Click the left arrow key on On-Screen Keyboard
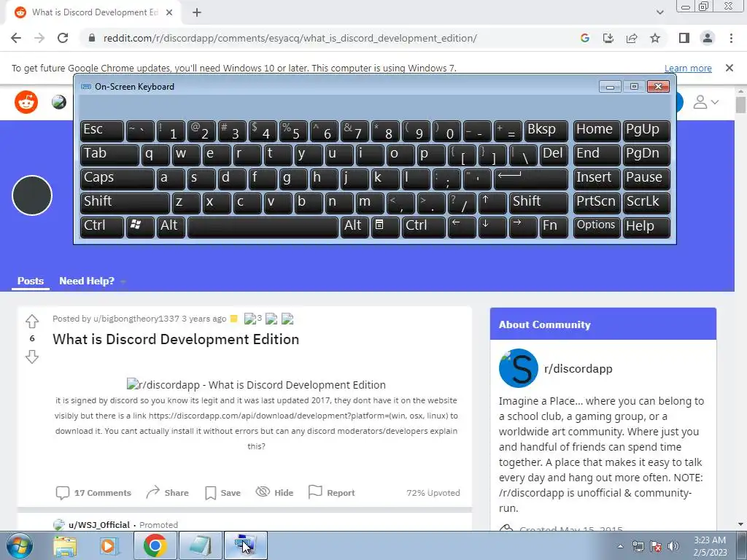Screen dimensions: 747x560 [462, 227]
